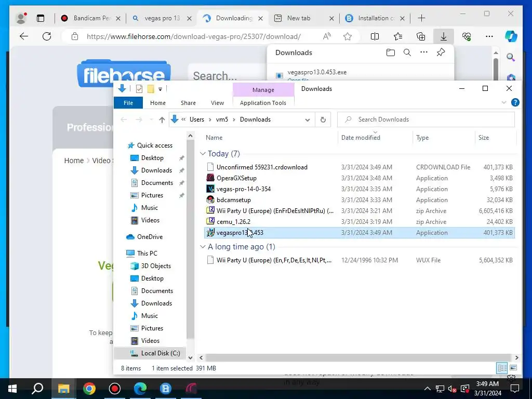Click the Properties quick access toolbar icon
The image size is (532, 399).
[139, 89]
